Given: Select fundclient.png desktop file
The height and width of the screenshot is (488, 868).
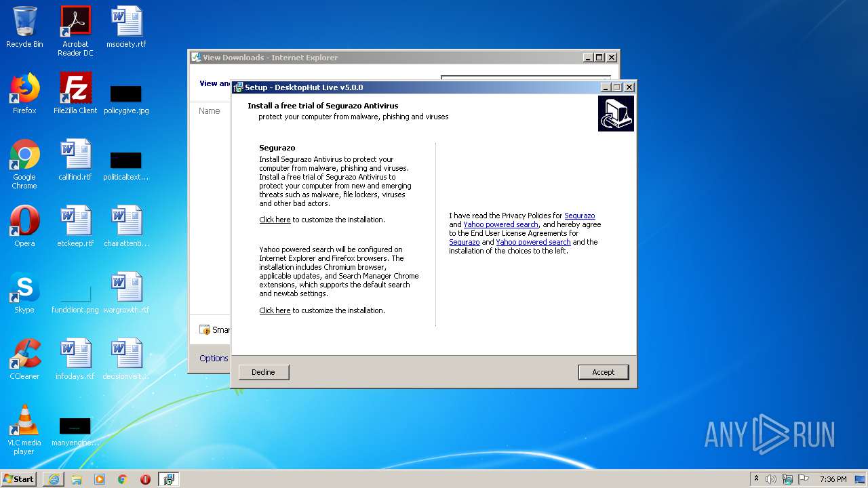Looking at the screenshot, I should point(75,298).
